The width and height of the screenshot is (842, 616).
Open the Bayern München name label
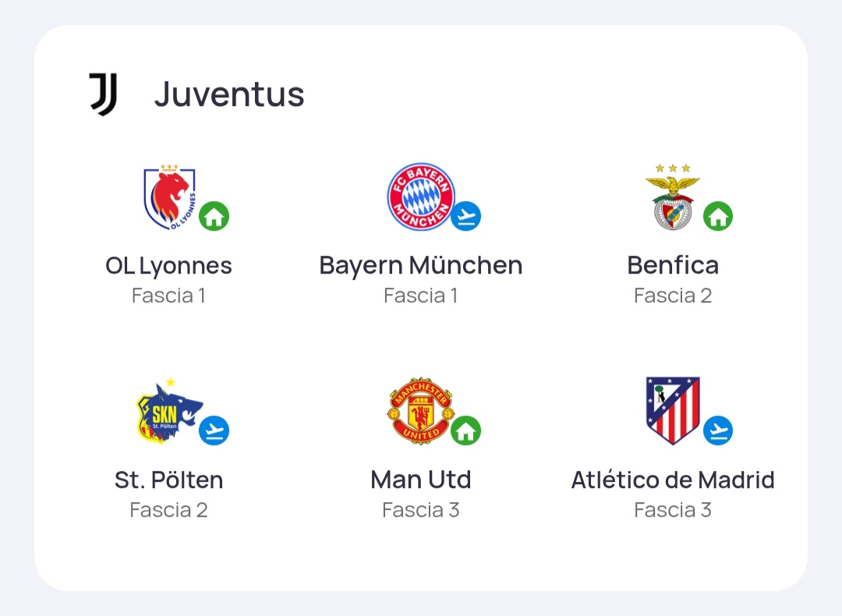click(421, 265)
